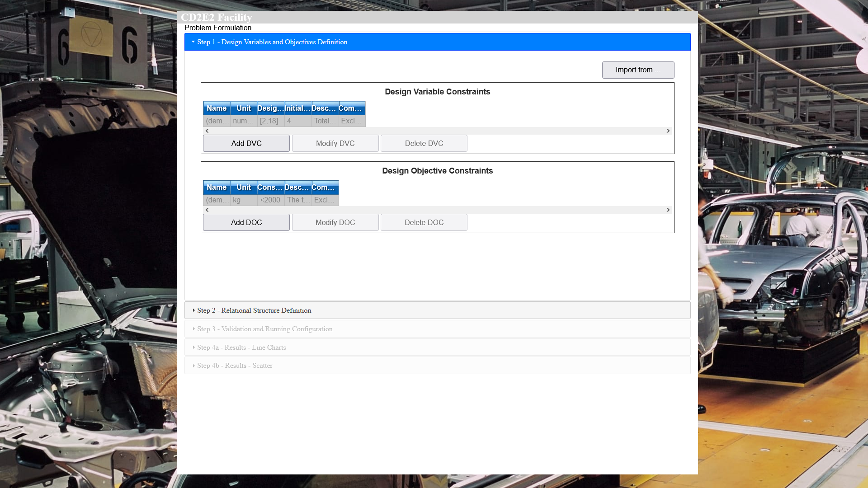The image size is (868, 488).
Task: Click the Delete DOC button
Action: click(424, 222)
